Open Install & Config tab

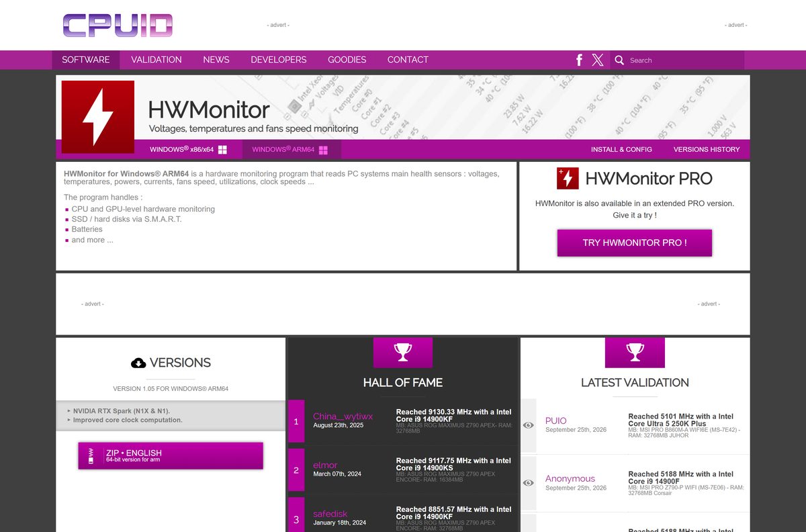coord(621,149)
